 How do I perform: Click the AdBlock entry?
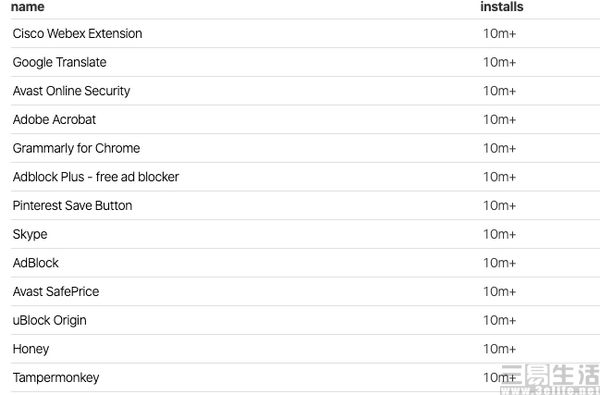tap(36, 263)
